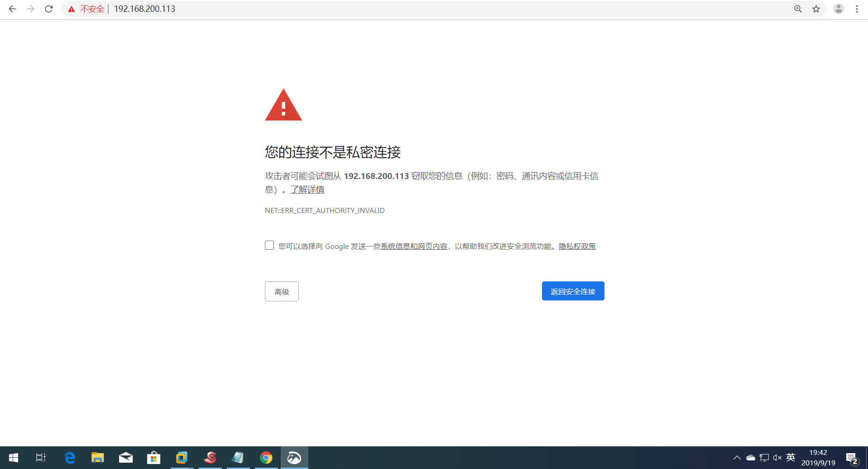Viewport: 868px width, 469px height.
Task: Open Microsoft Store from the taskbar
Action: [x=154, y=458]
